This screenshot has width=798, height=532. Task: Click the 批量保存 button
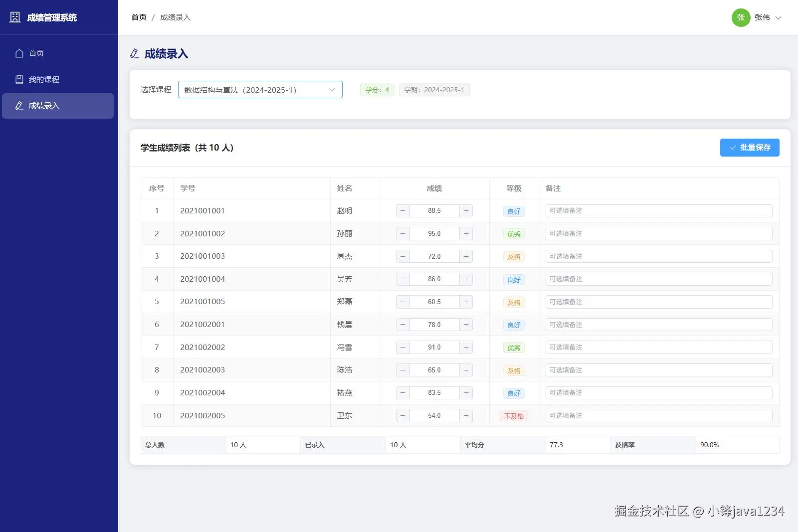tap(750, 148)
